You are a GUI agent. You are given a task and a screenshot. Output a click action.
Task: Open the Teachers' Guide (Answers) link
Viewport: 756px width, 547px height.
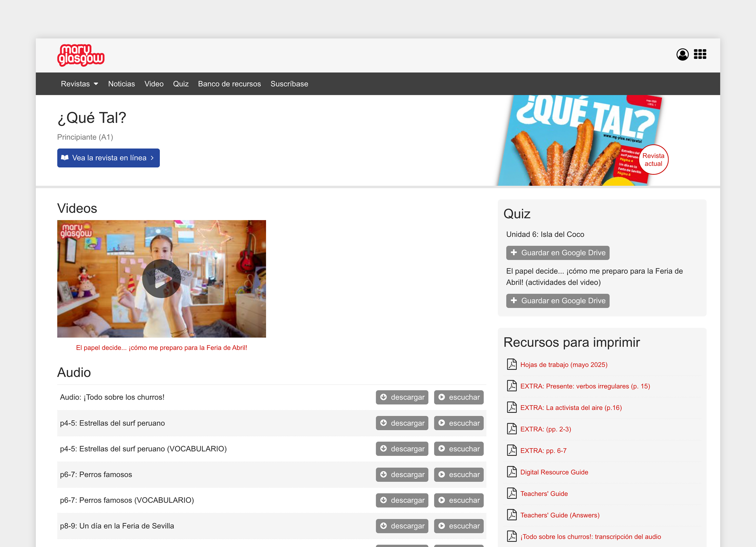point(560,515)
